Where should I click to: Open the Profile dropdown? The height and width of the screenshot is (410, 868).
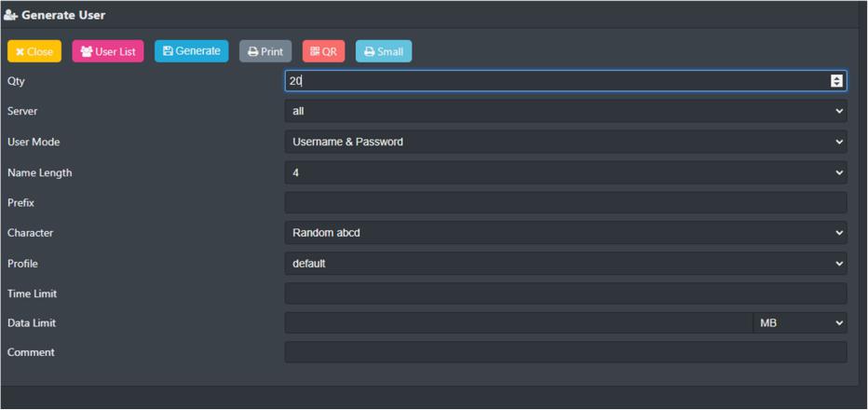point(565,263)
